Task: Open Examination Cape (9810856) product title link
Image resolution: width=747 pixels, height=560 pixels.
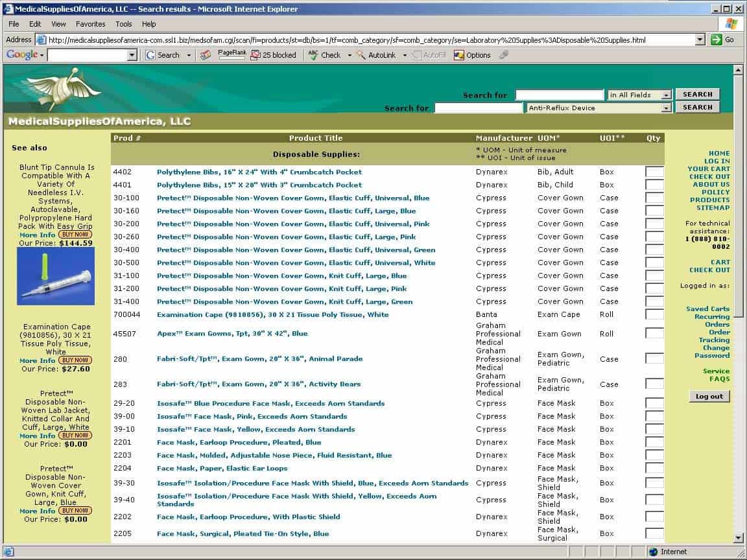Action: pos(272,314)
